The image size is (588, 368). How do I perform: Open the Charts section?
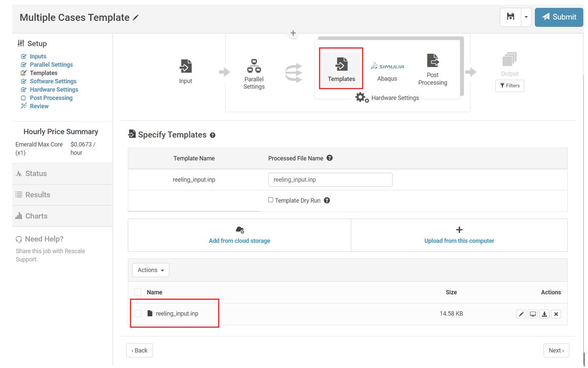coord(62,216)
